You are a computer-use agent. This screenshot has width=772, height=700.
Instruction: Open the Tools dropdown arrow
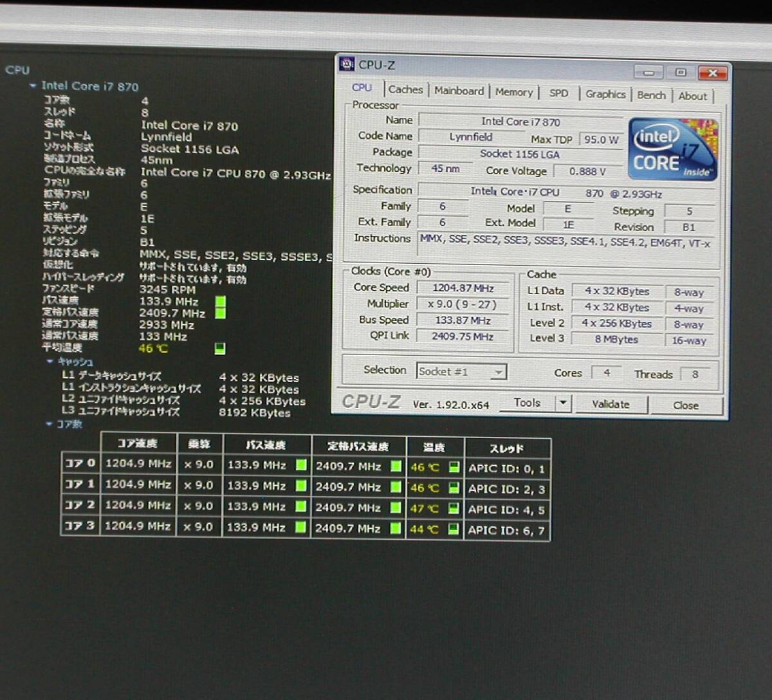click(563, 403)
